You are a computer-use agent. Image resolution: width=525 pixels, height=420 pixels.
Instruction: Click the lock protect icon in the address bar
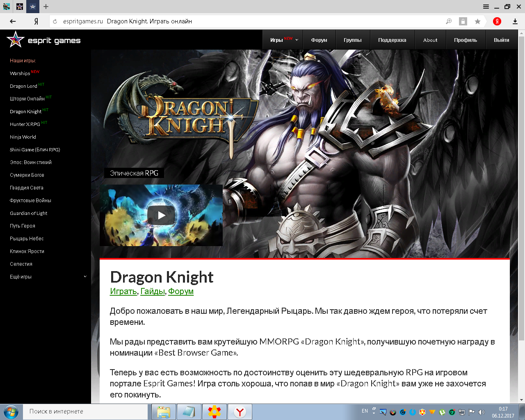coord(463,21)
